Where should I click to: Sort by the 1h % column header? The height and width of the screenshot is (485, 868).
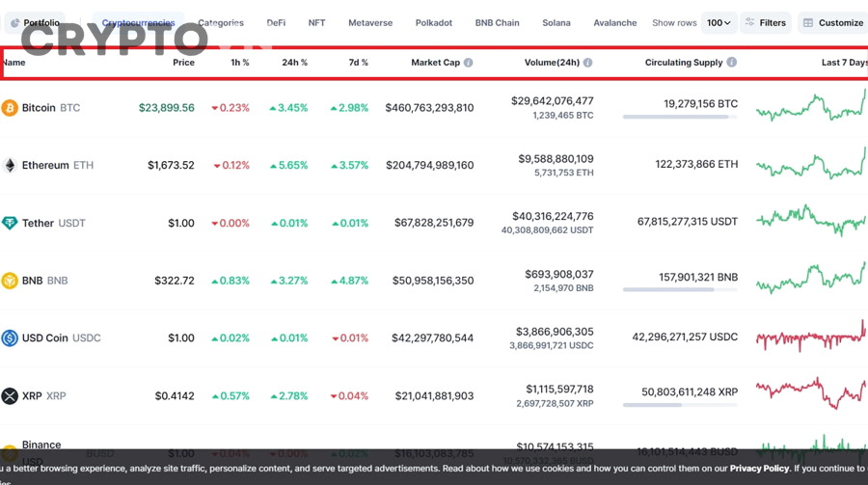tap(240, 63)
